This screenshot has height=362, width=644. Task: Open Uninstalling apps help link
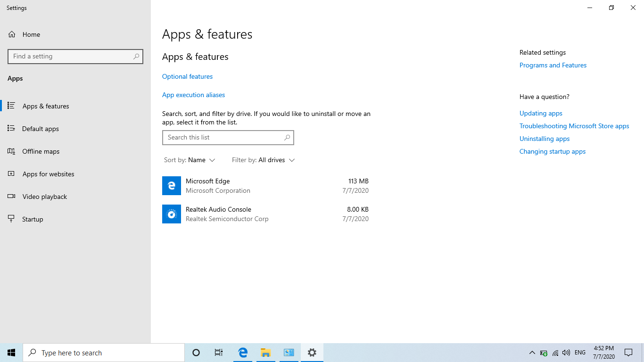pyautogui.click(x=545, y=139)
